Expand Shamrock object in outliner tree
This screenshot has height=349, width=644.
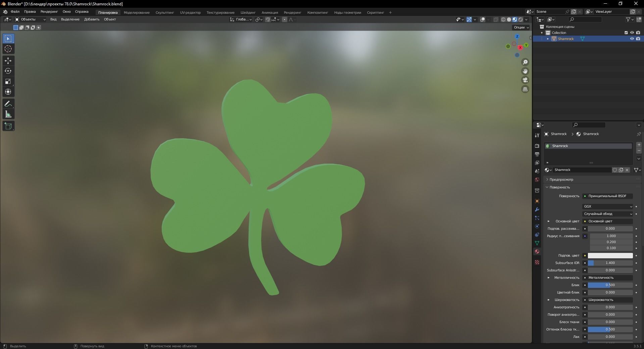548,39
